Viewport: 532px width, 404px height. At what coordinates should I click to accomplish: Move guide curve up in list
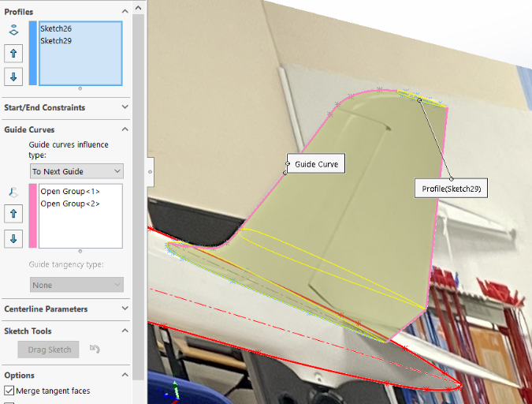(x=13, y=215)
